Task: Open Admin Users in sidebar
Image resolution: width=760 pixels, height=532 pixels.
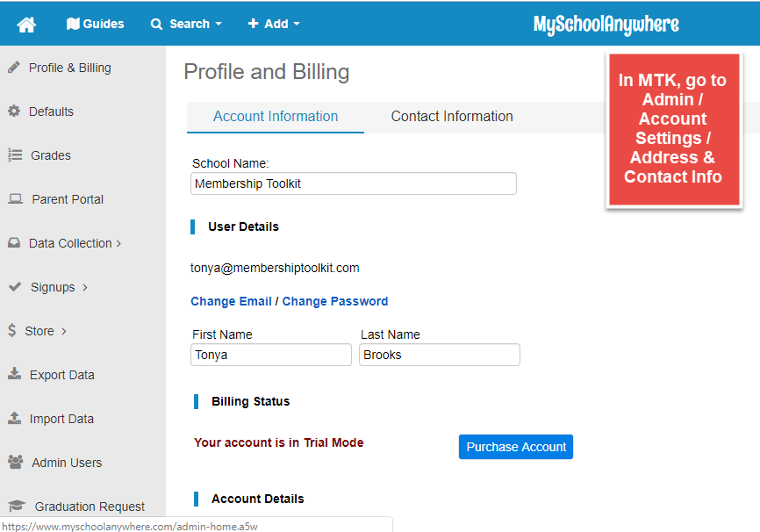Action: (x=67, y=464)
